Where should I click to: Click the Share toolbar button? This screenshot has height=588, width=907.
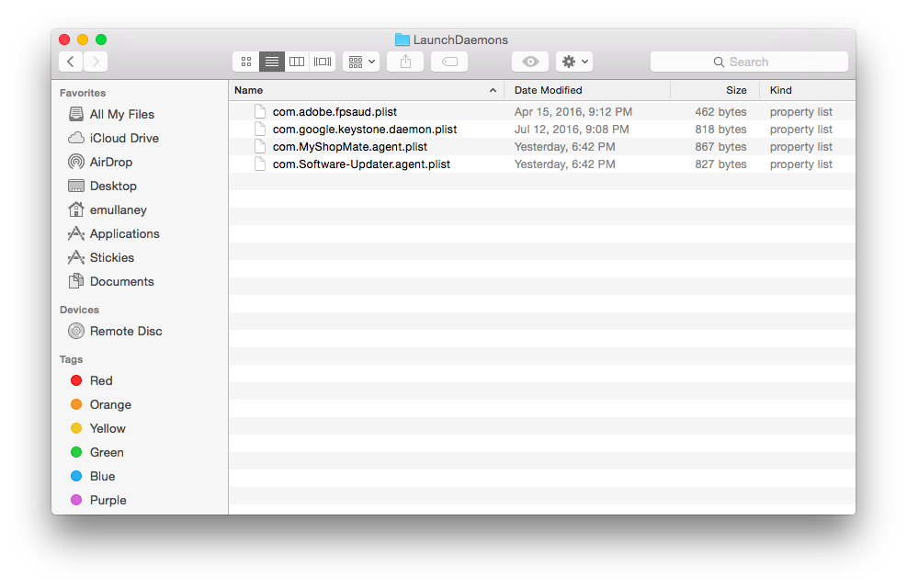(x=405, y=62)
